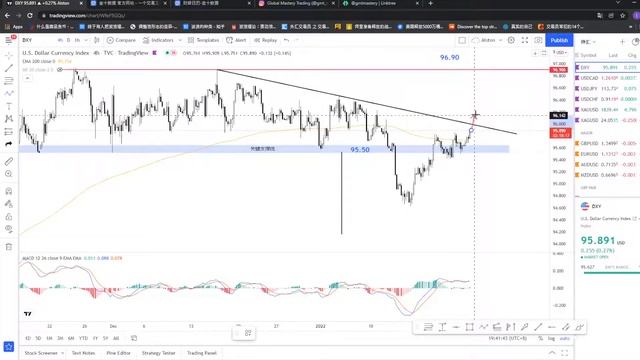Click the undo arrow
640x360 pixels.
pyautogui.click(x=287, y=40)
